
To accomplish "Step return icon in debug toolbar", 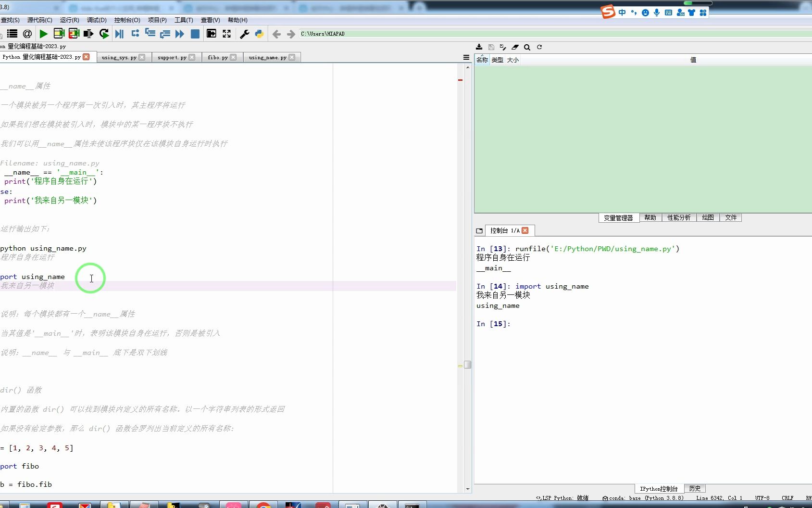I will [x=165, y=34].
